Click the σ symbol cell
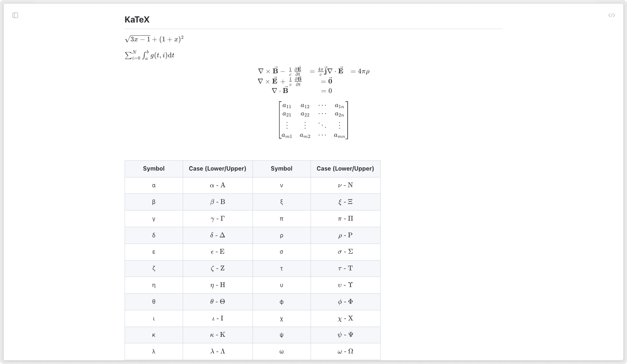 tap(282, 252)
